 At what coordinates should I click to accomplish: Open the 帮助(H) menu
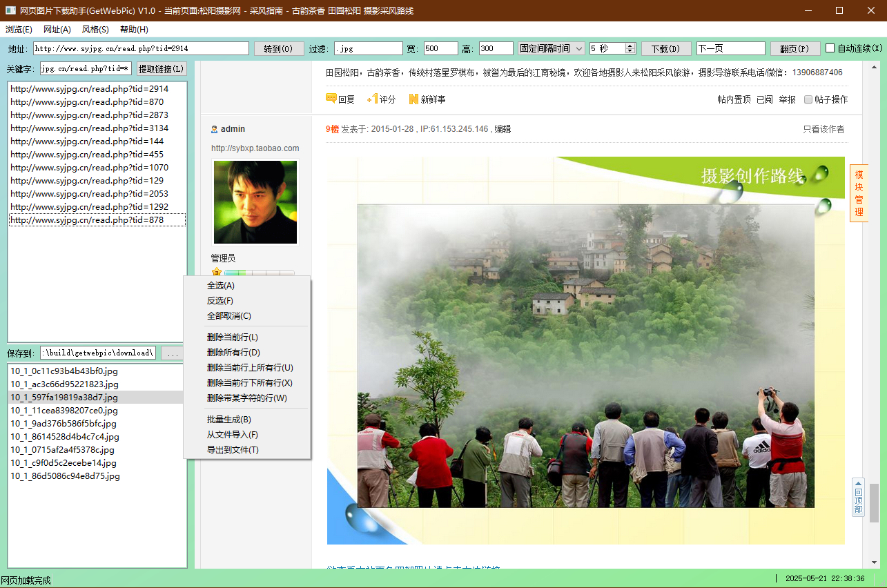[x=134, y=30]
